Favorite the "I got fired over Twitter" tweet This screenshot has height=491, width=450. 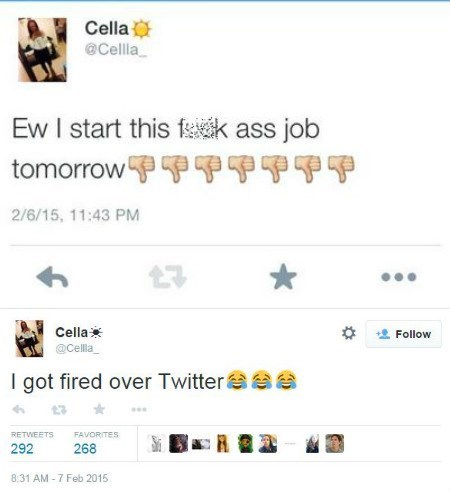pos(99,409)
